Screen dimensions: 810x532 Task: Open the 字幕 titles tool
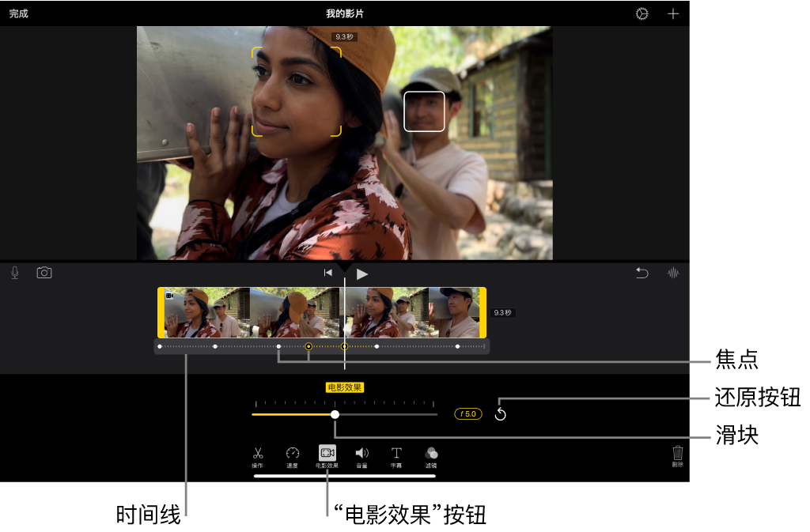396,457
